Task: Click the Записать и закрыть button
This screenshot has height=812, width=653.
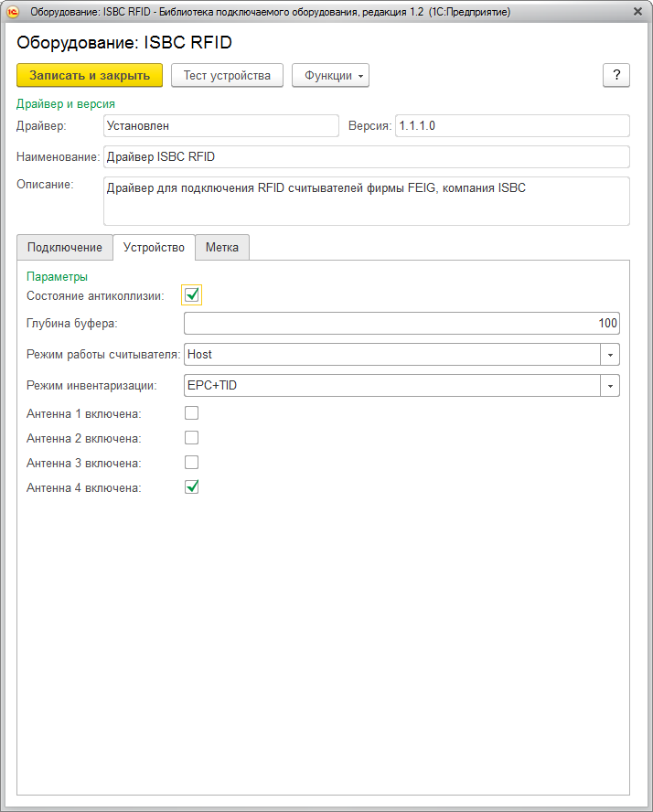Action: click(x=90, y=76)
